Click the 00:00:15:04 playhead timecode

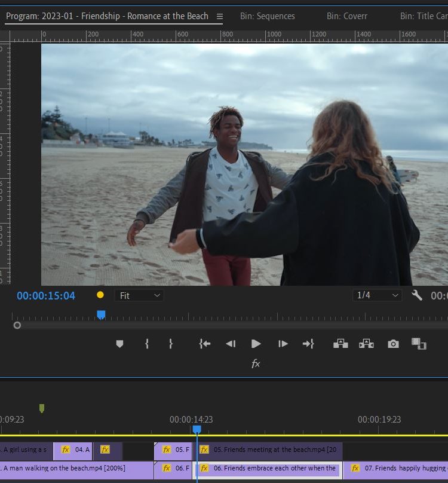tap(46, 296)
